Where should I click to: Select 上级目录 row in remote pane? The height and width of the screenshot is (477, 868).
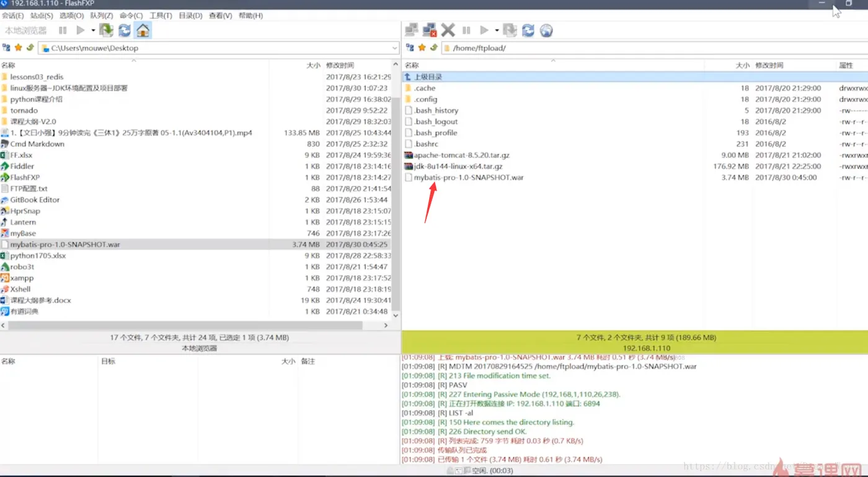click(635, 77)
